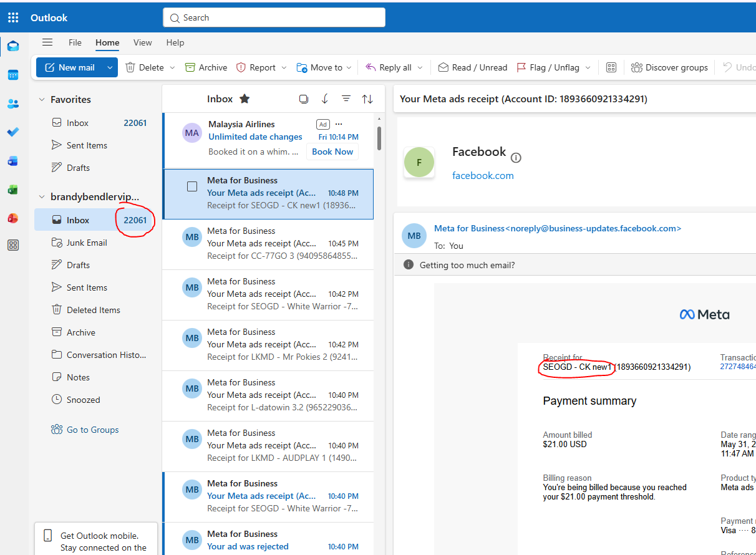Open the 'Your ad was rejected' email
Image resolution: width=756 pixels, height=555 pixels.
pyautogui.click(x=268, y=539)
